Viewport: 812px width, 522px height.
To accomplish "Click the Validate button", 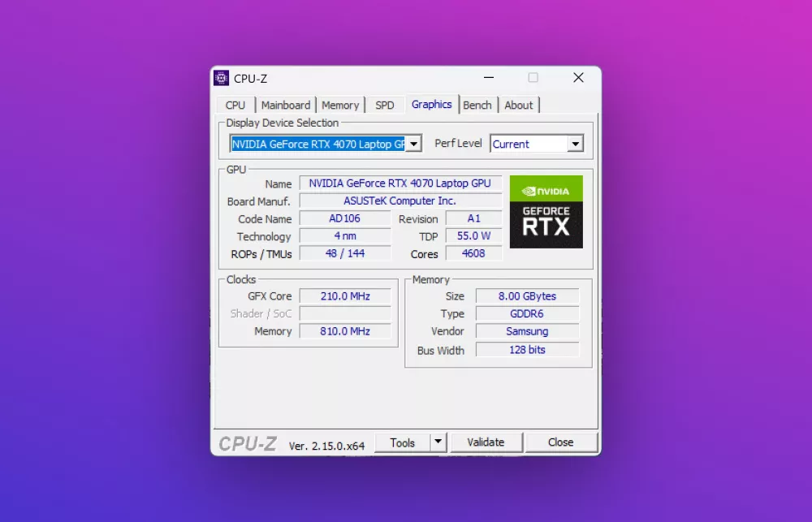I will pyautogui.click(x=486, y=442).
